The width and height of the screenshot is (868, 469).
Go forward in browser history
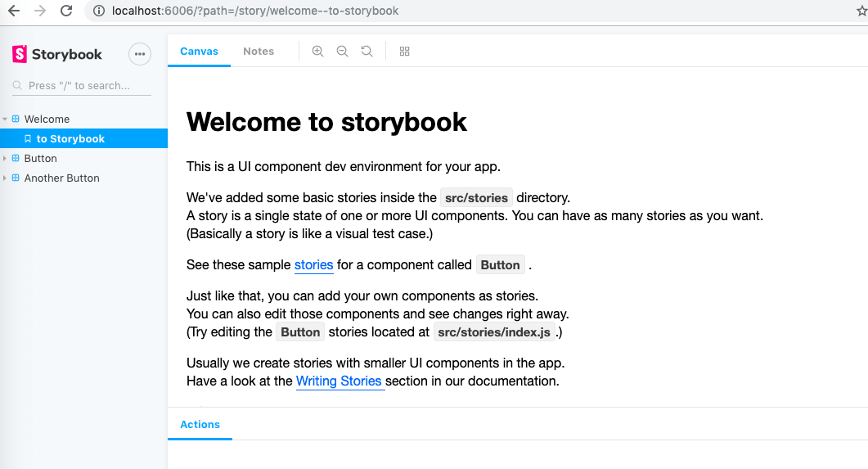coord(40,11)
